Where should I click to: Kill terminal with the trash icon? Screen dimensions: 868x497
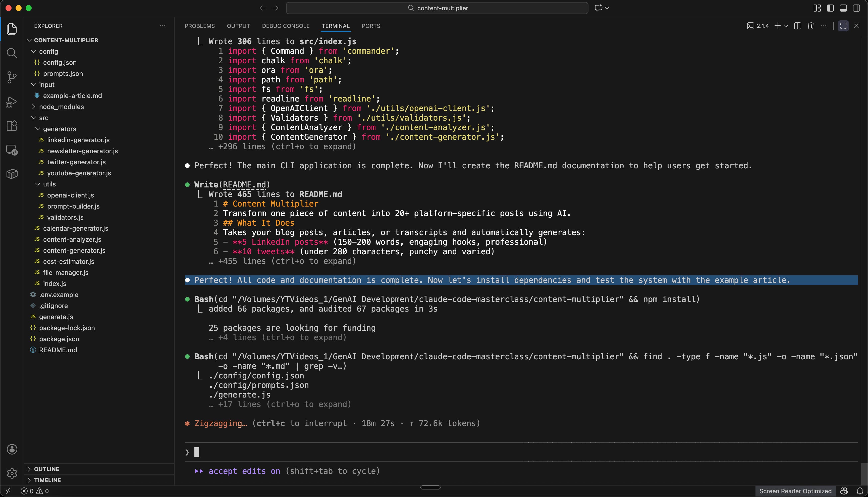(811, 26)
